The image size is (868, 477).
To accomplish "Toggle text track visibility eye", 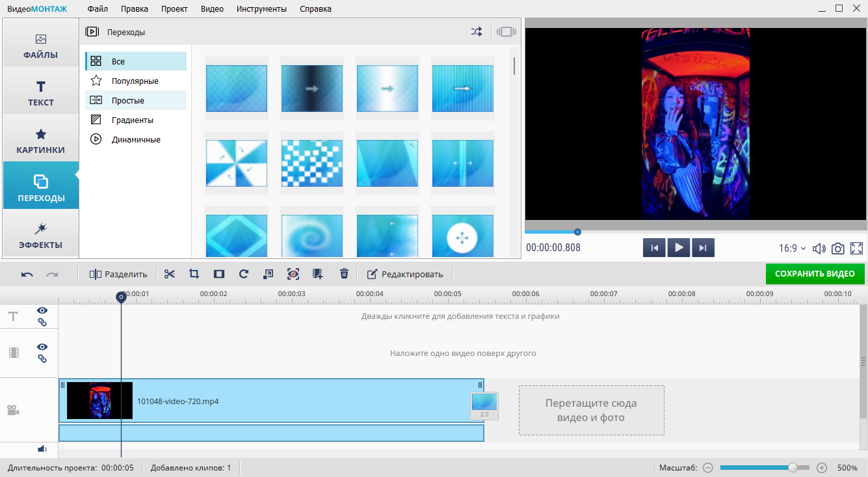I will pyautogui.click(x=42, y=310).
